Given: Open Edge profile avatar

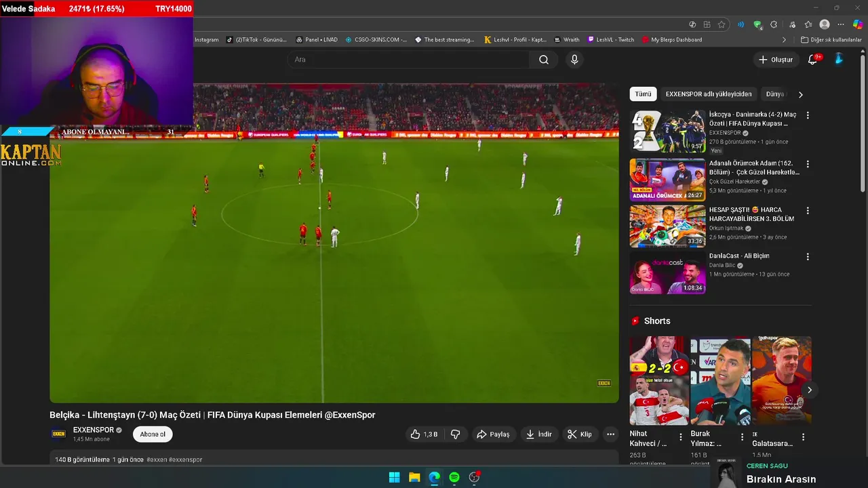Looking at the screenshot, I should (x=825, y=24).
